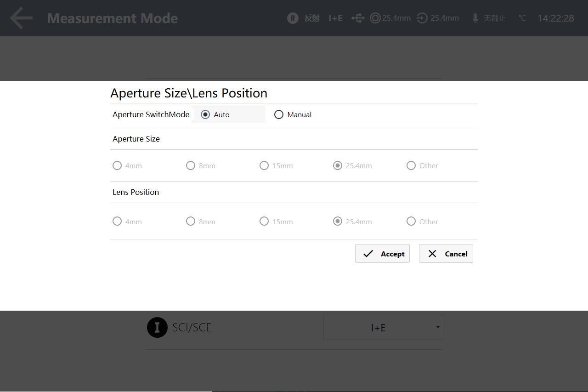Select Manual aperture switch mode
The width and height of the screenshot is (588, 392).
pos(279,115)
